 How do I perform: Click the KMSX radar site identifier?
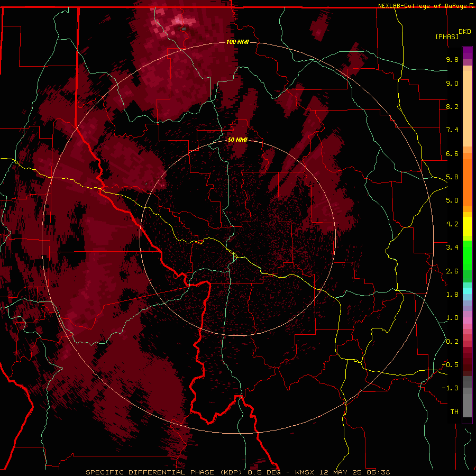pyautogui.click(x=306, y=472)
